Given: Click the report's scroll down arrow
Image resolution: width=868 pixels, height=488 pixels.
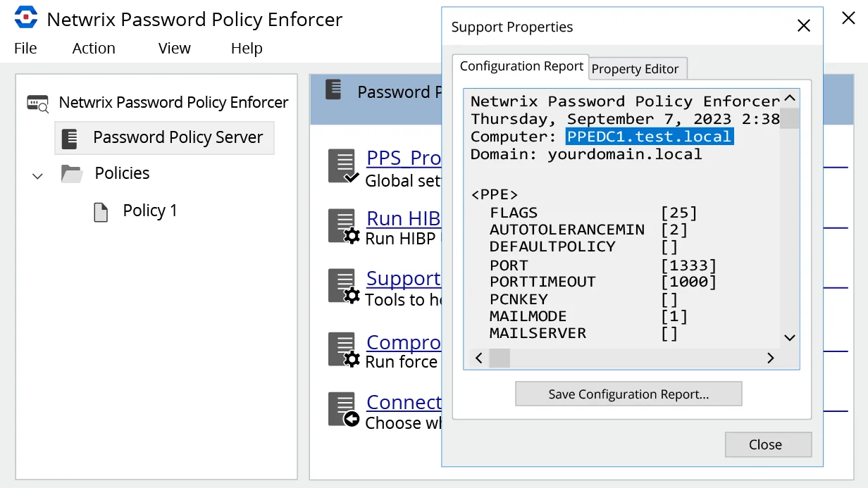Looking at the screenshot, I should click(x=790, y=338).
